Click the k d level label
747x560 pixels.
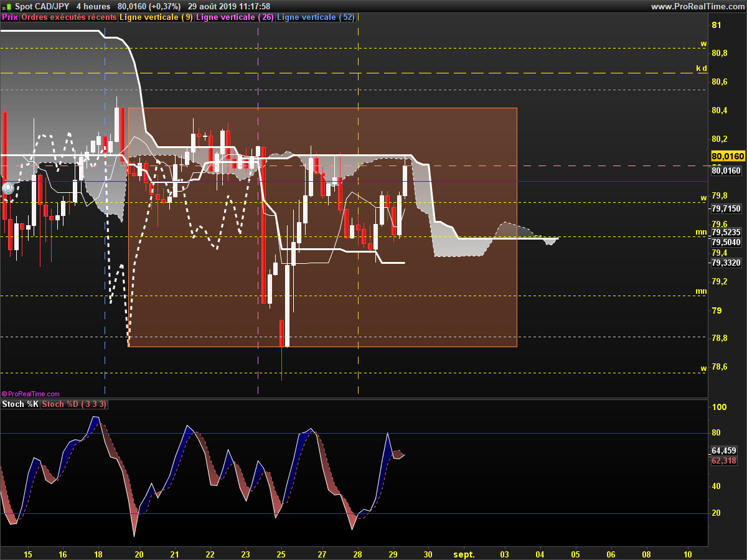(x=702, y=68)
